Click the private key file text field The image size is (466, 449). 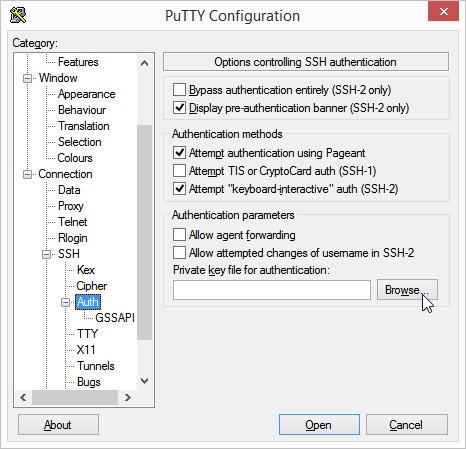point(272,290)
